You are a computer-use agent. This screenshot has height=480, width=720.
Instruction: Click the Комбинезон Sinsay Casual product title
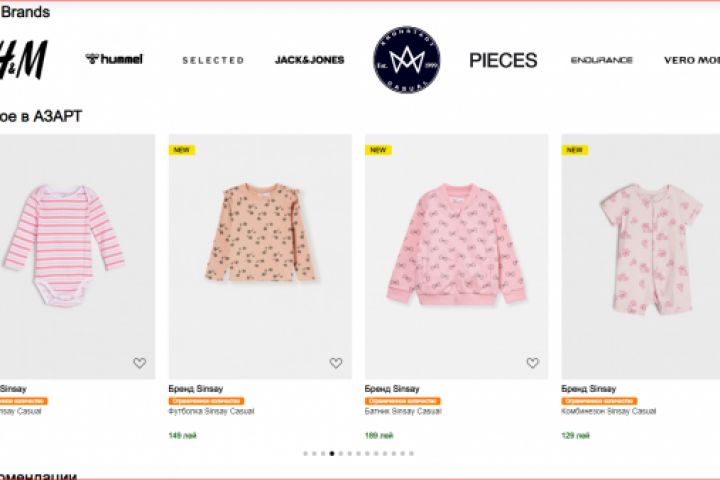coord(609,411)
